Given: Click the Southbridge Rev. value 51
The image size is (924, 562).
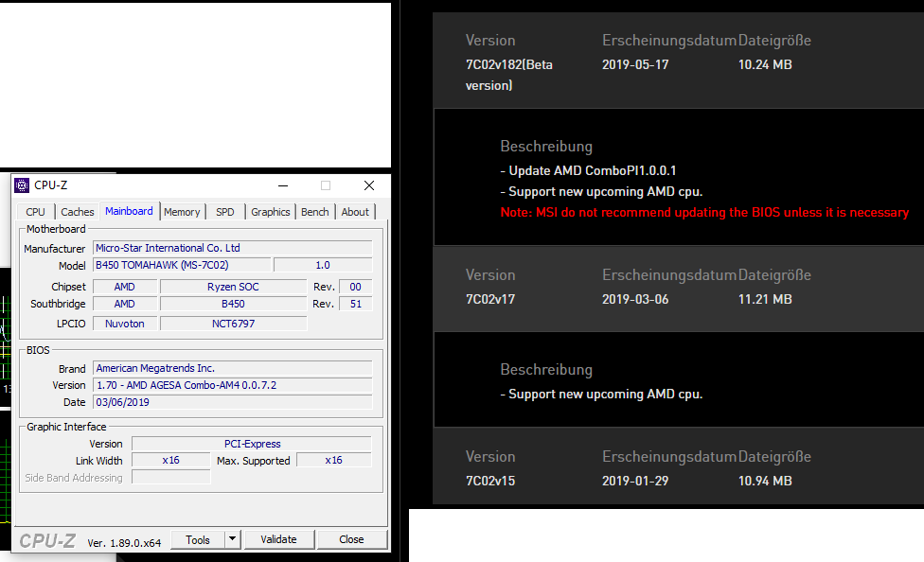Looking at the screenshot, I should click(x=355, y=304).
